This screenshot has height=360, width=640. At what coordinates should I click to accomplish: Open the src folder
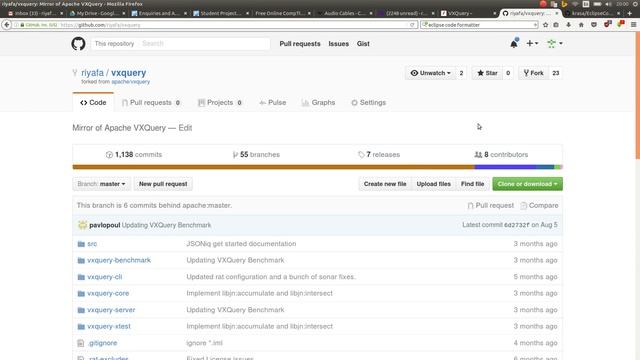pyautogui.click(x=92, y=244)
